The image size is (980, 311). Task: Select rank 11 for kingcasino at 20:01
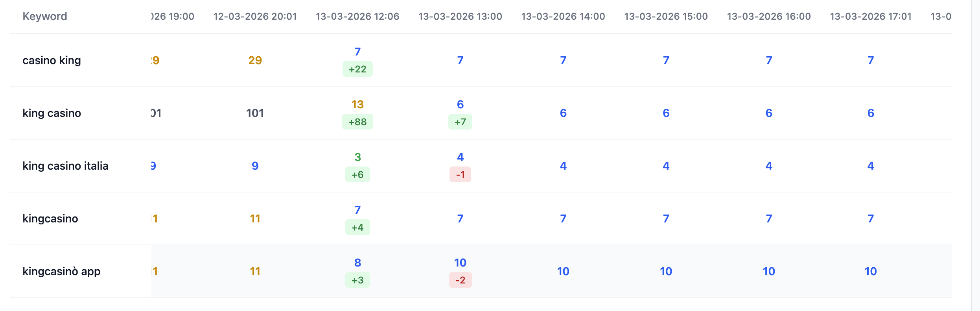pos(255,218)
